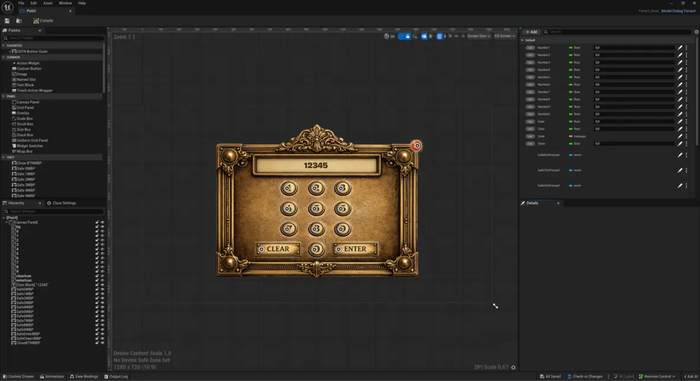Click the Unreal Engine logo icon
Viewport: 700px width, 381px height.
[8, 7]
